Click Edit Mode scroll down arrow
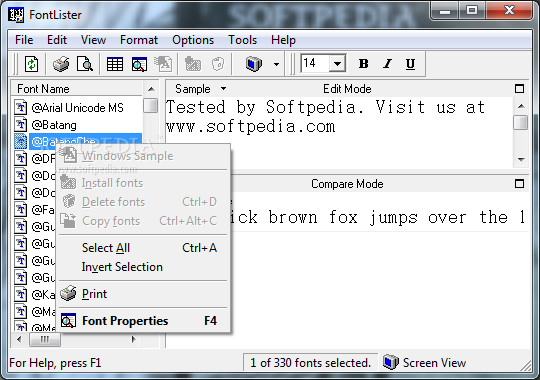The height and width of the screenshot is (380, 540). pos(521,160)
